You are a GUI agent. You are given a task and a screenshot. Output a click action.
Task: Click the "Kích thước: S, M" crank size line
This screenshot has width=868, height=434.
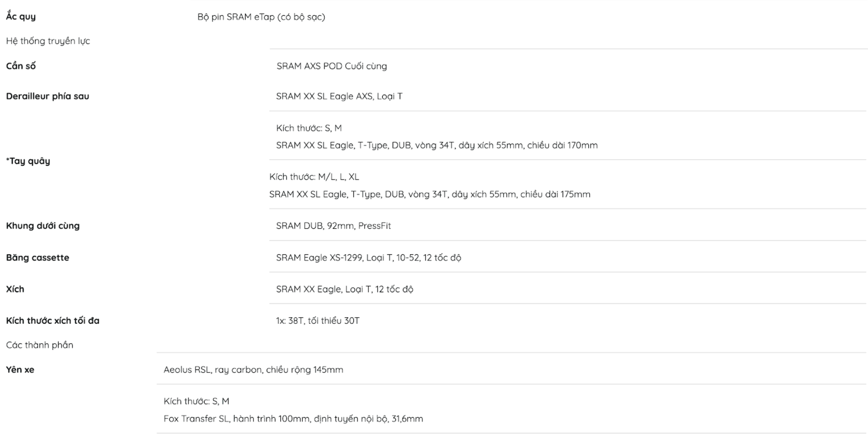309,128
